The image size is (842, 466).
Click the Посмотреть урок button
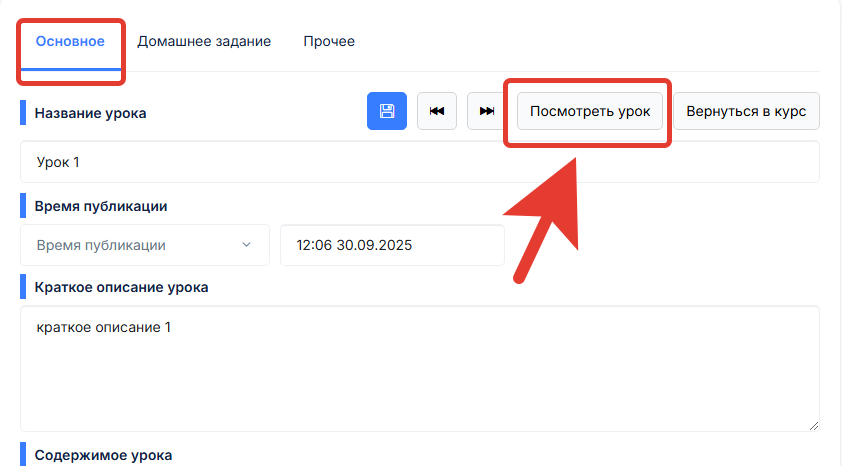point(590,111)
